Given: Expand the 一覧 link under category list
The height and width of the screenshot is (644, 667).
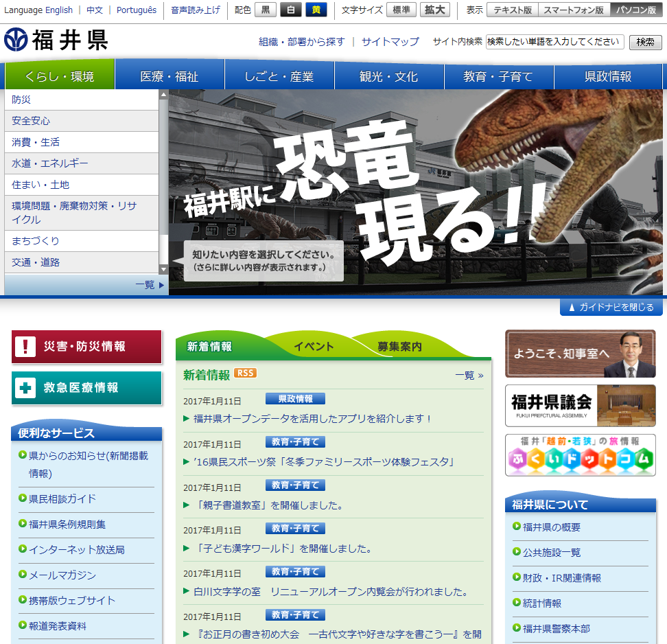Looking at the screenshot, I should pos(150,285).
